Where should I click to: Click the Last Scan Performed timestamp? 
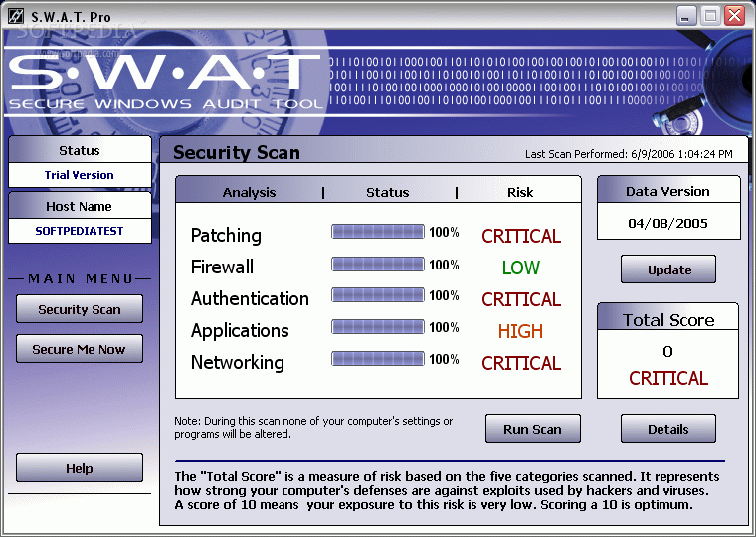pos(629,154)
